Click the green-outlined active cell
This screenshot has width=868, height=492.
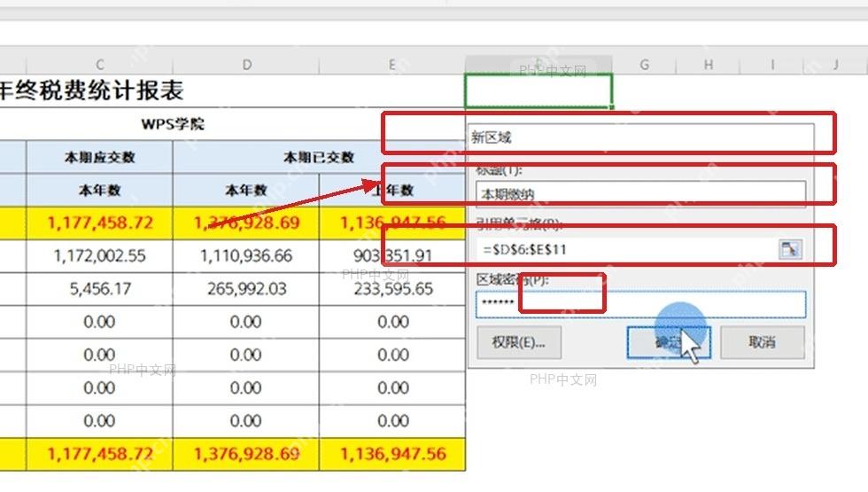click(x=539, y=90)
